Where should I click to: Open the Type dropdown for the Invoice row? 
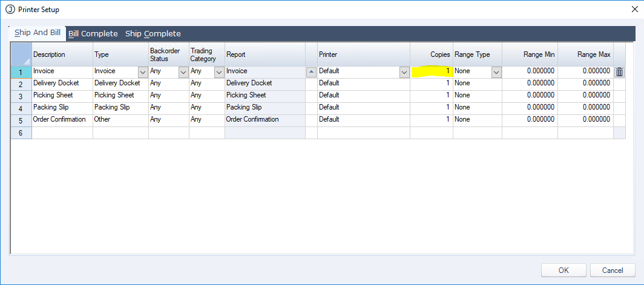pyautogui.click(x=142, y=72)
